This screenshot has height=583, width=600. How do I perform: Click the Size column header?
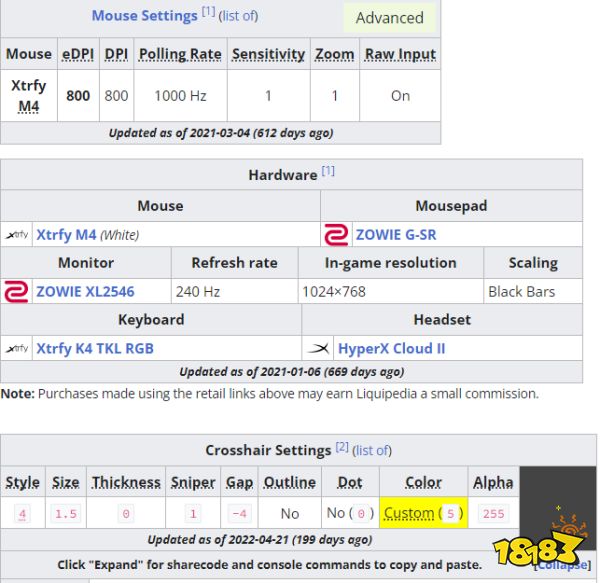(x=66, y=482)
